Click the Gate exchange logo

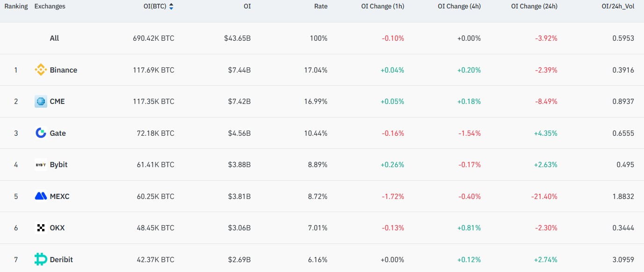pos(41,133)
